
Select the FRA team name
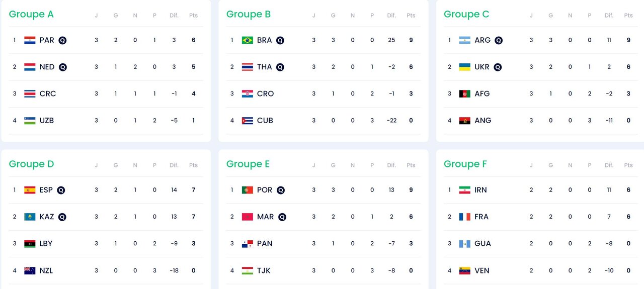[481, 217]
